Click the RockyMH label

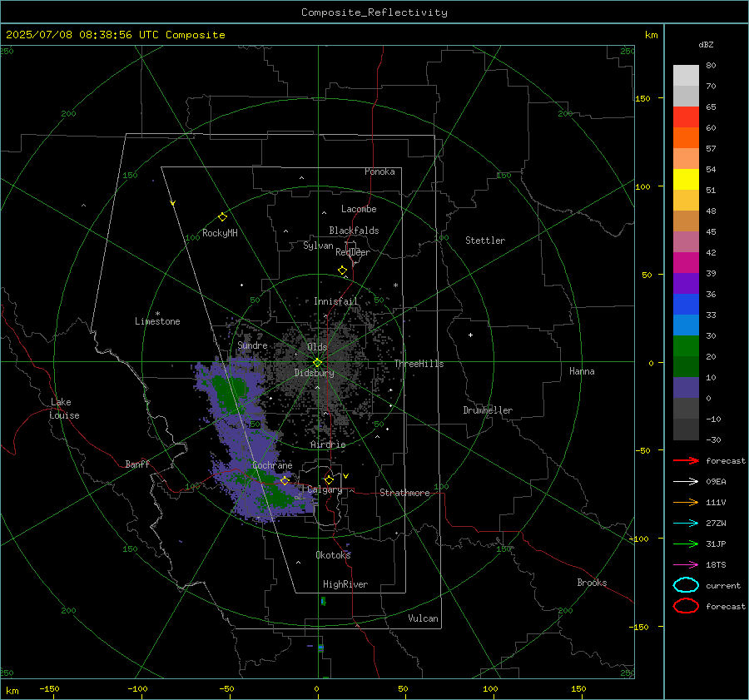click(220, 233)
